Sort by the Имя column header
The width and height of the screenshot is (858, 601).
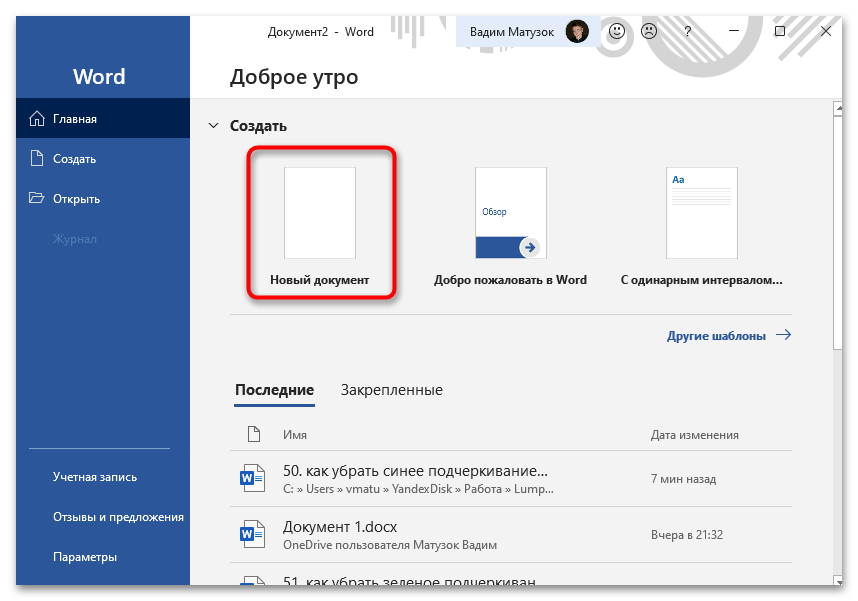(294, 435)
